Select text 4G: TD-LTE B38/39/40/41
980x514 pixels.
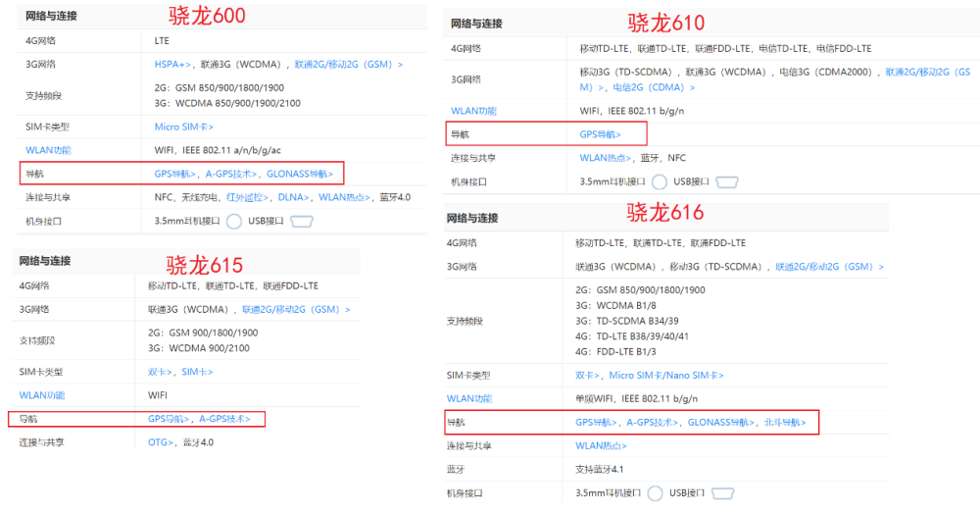[632, 336]
